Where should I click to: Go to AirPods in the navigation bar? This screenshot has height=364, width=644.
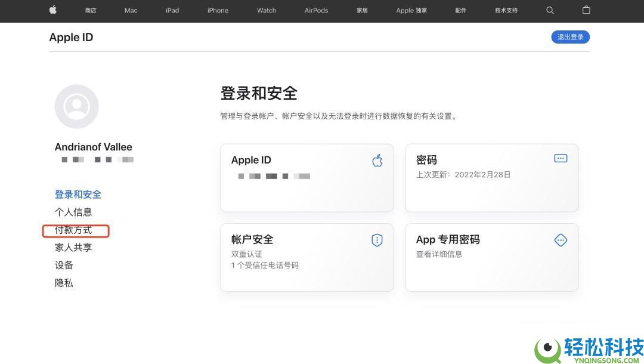316,10
